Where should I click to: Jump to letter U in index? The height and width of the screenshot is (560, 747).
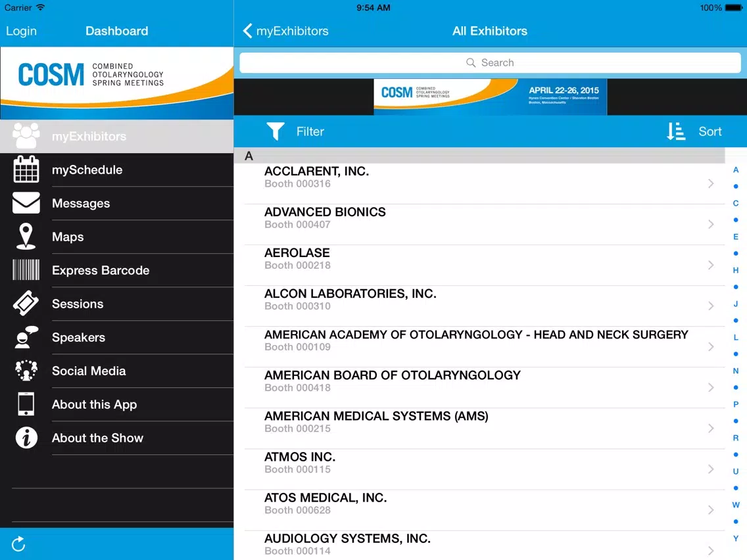pyautogui.click(x=736, y=471)
